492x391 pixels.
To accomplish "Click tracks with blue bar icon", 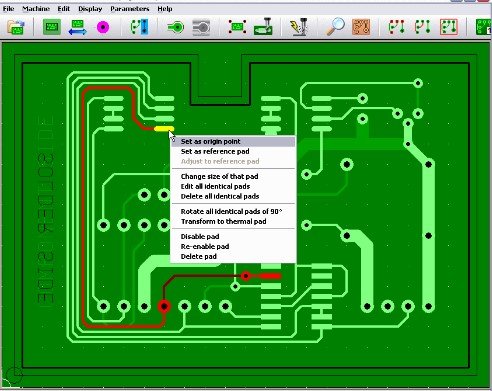I will (139, 27).
